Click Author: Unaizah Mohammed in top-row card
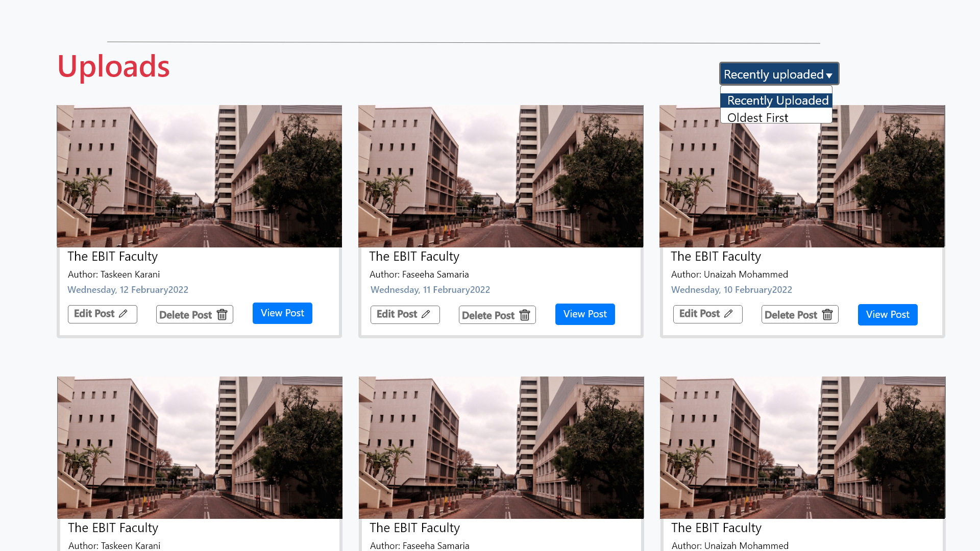The width and height of the screenshot is (980, 551). click(729, 274)
